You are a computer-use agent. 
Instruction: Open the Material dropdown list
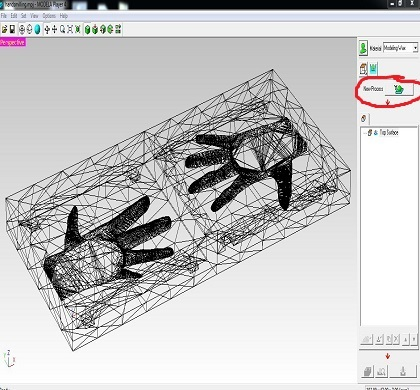point(415,48)
